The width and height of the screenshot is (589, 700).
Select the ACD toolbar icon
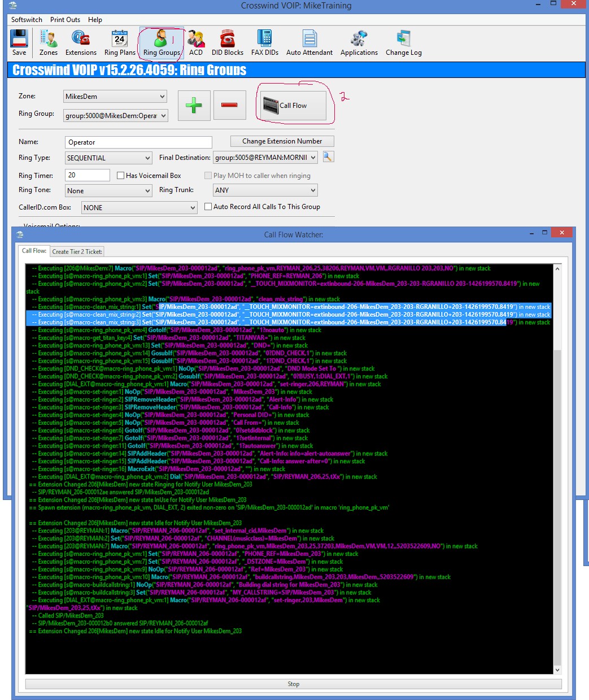point(196,40)
